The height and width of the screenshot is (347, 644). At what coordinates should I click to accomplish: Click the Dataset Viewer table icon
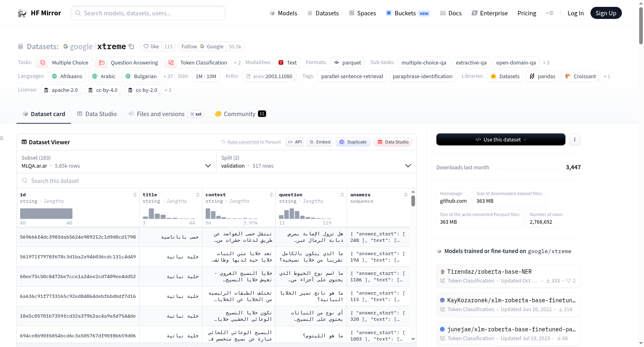tap(24, 142)
